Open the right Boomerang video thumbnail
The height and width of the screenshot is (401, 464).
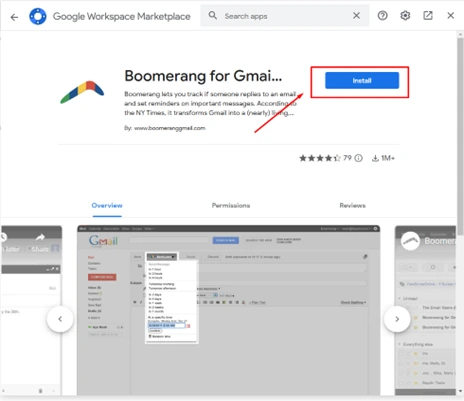tap(425, 310)
